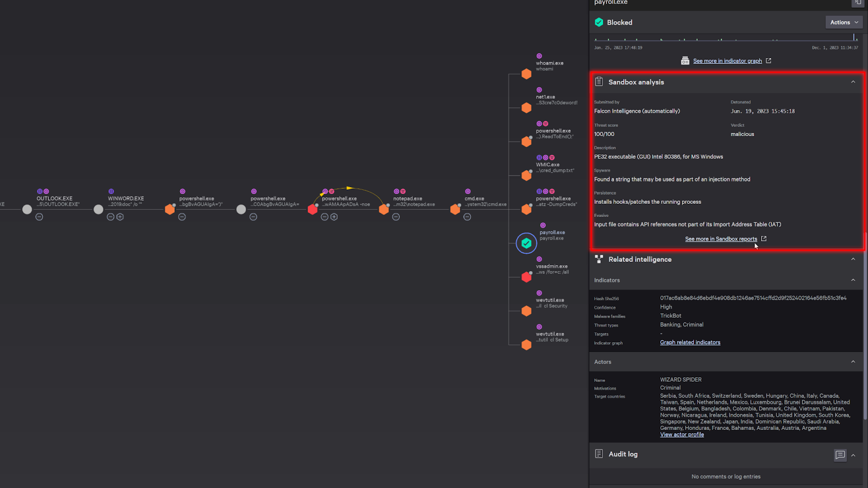Click the Jun. 19, 2023 detonated timestamp
The height and width of the screenshot is (488, 868).
pos(763,111)
